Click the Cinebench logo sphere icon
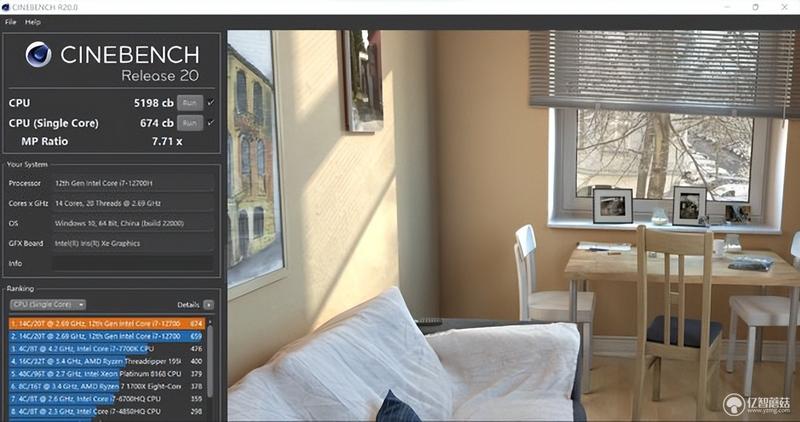The image size is (800, 422). click(x=39, y=55)
